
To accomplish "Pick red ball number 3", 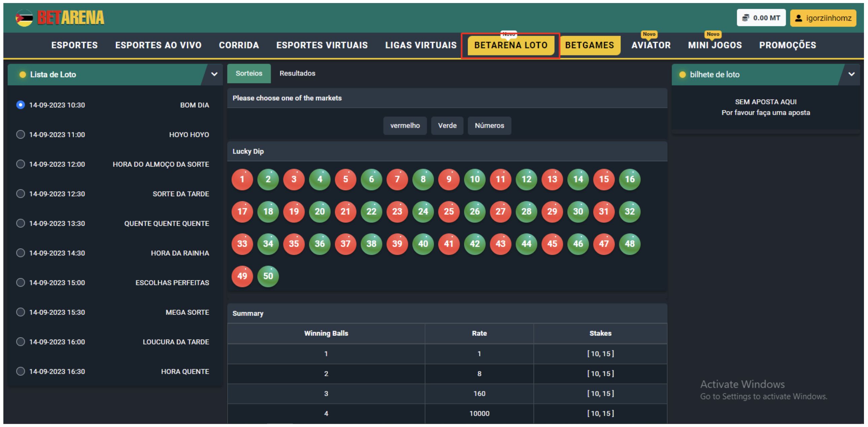I will point(294,179).
